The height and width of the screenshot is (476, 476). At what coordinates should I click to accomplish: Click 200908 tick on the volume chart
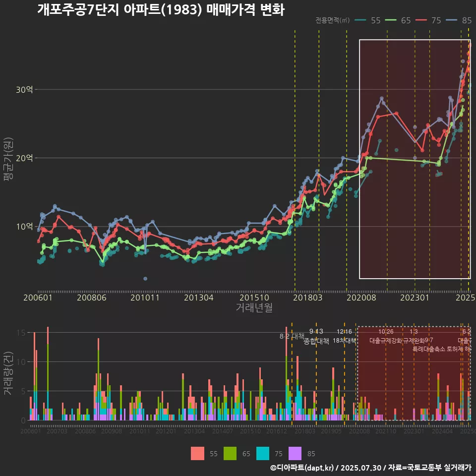tap(112, 431)
